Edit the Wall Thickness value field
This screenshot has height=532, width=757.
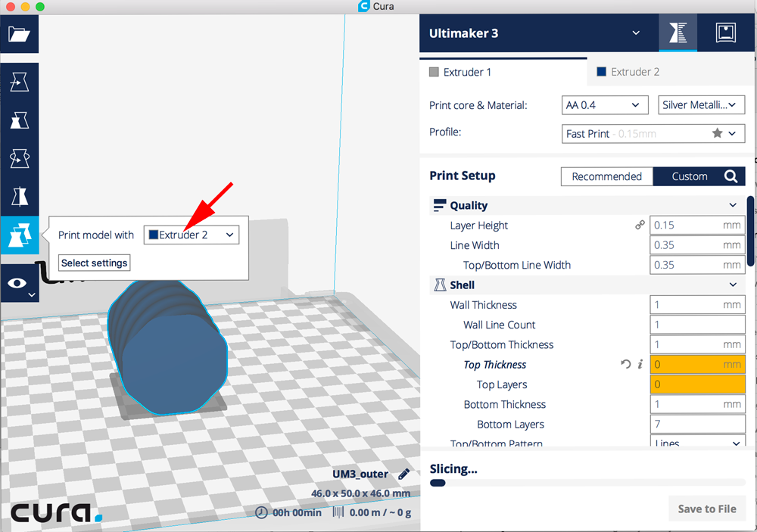(x=697, y=305)
